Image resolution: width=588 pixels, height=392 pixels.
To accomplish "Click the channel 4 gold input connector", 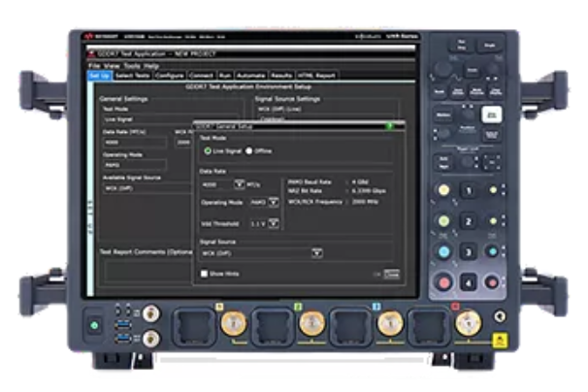I will click(x=468, y=323).
